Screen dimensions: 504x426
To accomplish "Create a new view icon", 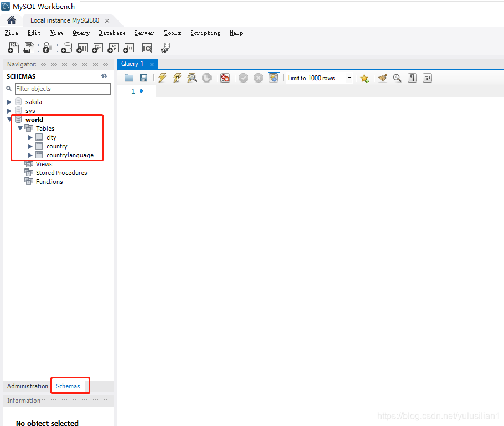I will click(97, 48).
